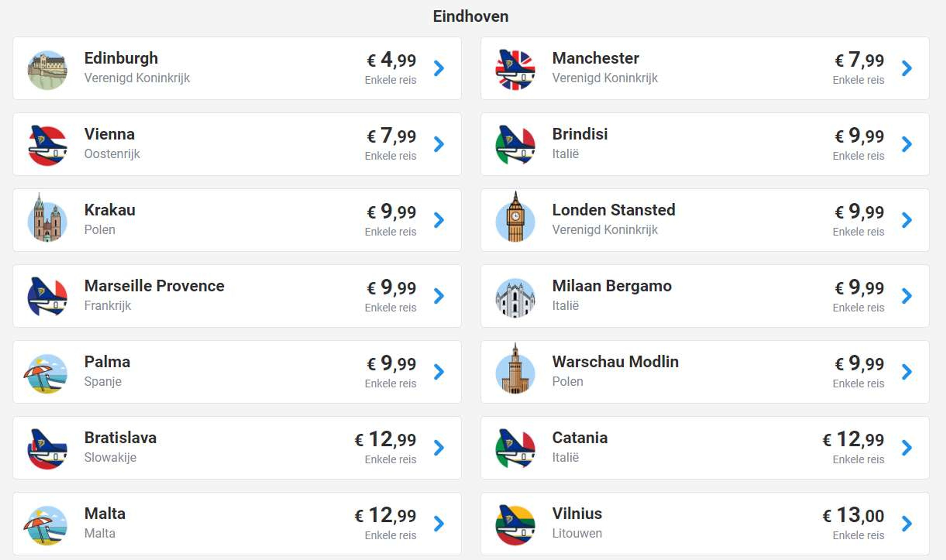Click the Palma beach umbrella icon
946x560 pixels.
click(x=46, y=374)
